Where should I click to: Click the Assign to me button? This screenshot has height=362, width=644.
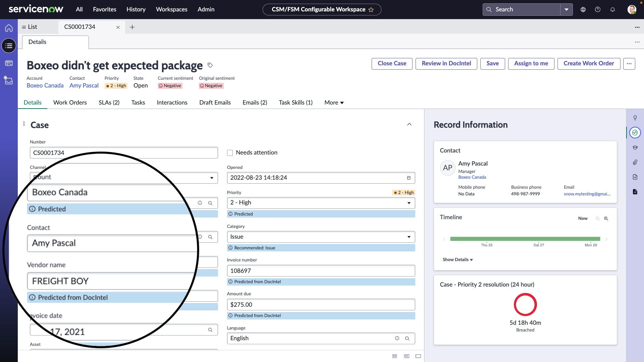click(x=531, y=63)
